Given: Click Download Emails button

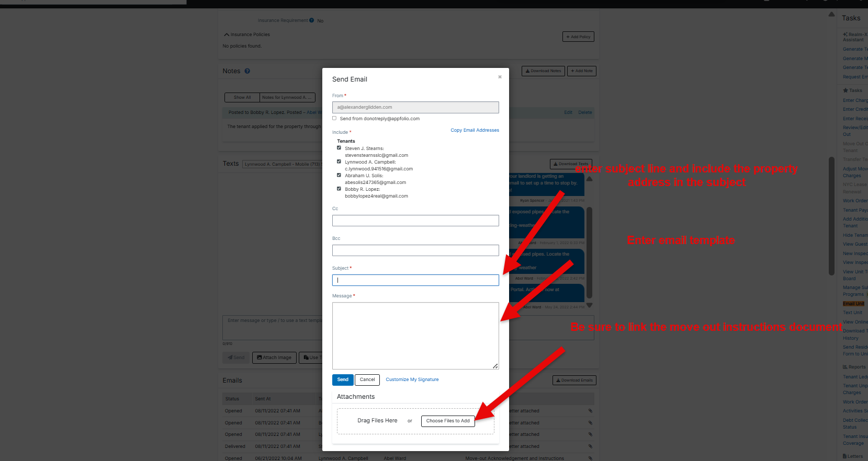Looking at the screenshot, I should click(574, 381).
